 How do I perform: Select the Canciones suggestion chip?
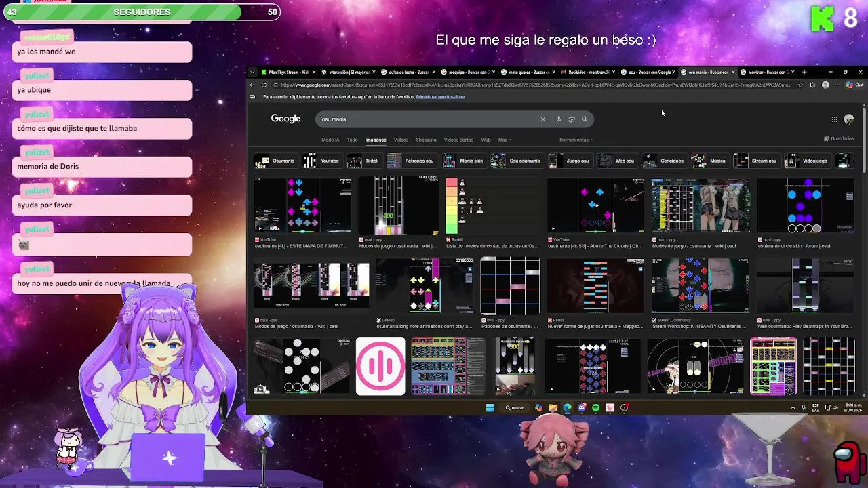pyautogui.click(x=664, y=161)
